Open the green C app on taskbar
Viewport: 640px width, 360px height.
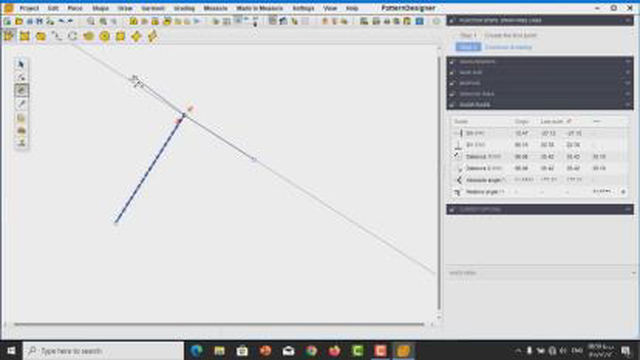pyautogui.click(x=357, y=351)
